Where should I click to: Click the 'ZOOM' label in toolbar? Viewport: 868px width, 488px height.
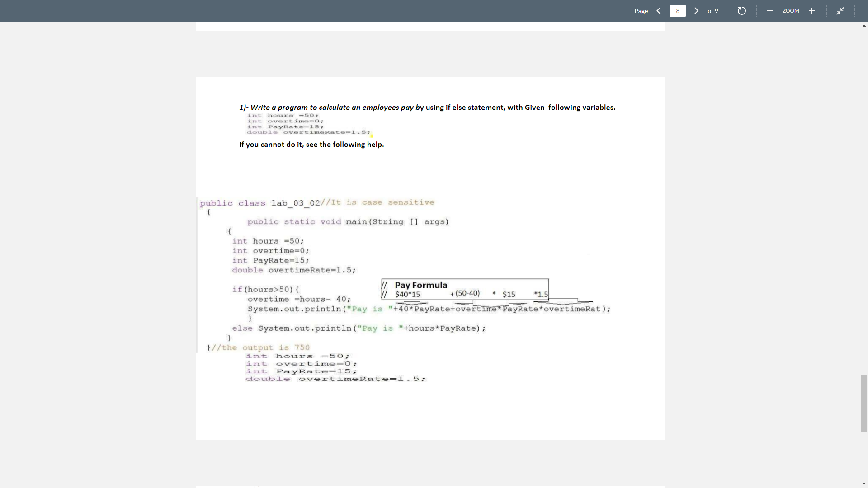click(x=791, y=11)
